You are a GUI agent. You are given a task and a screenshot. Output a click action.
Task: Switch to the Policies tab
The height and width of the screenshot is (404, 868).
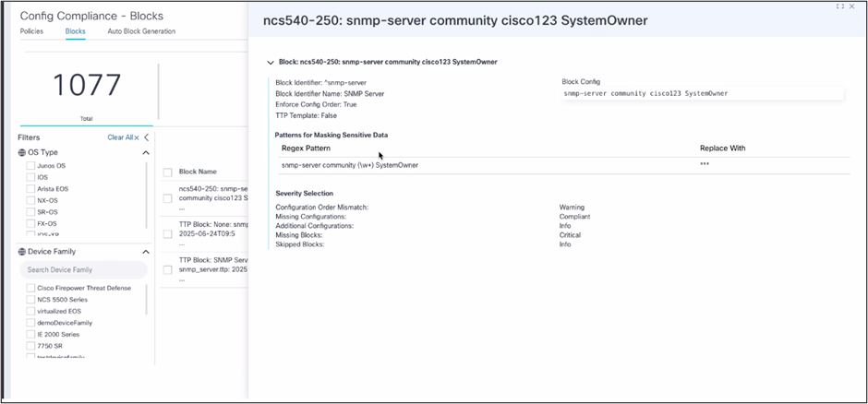tap(31, 31)
